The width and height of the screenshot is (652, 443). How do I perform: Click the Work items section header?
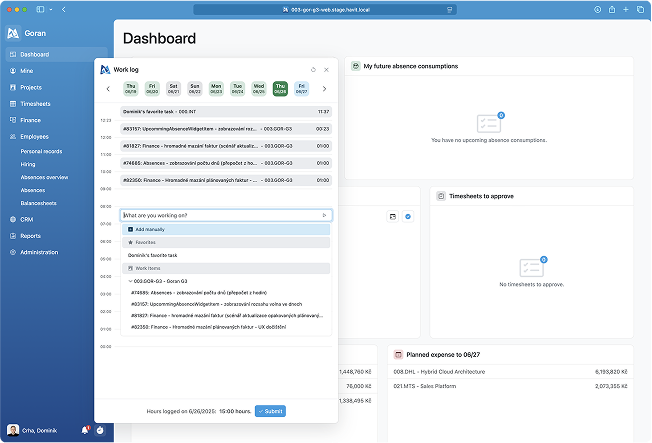pos(226,268)
